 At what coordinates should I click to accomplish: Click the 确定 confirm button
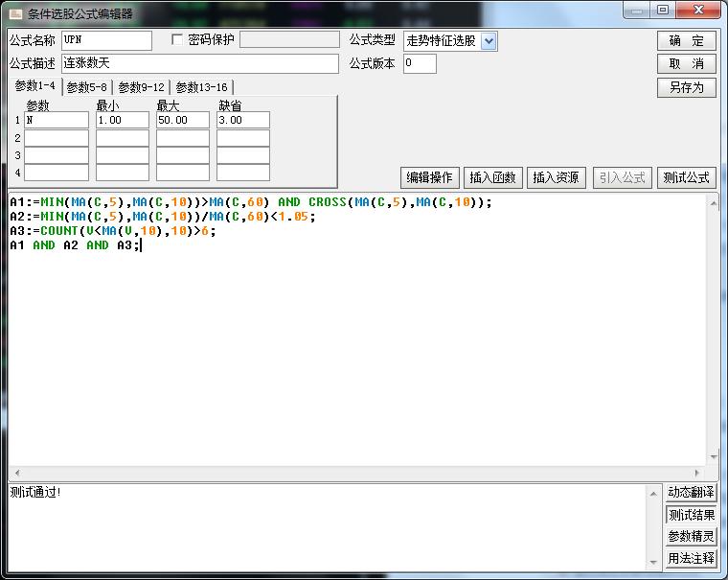tap(686, 41)
